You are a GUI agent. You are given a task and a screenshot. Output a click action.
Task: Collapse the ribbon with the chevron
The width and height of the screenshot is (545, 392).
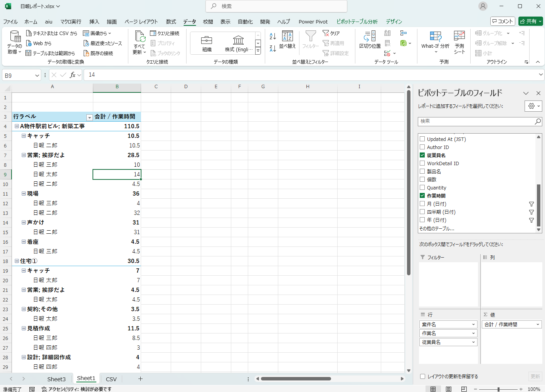[538, 62]
